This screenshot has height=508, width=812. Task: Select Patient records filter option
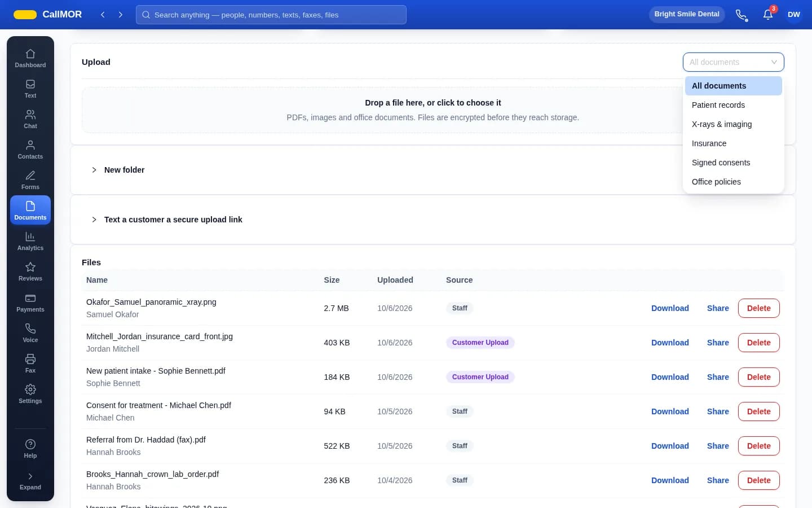pyautogui.click(x=733, y=105)
